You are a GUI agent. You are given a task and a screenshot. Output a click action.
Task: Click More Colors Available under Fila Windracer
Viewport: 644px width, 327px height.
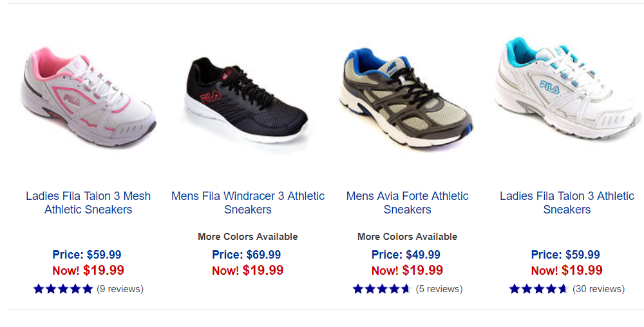pyautogui.click(x=248, y=237)
